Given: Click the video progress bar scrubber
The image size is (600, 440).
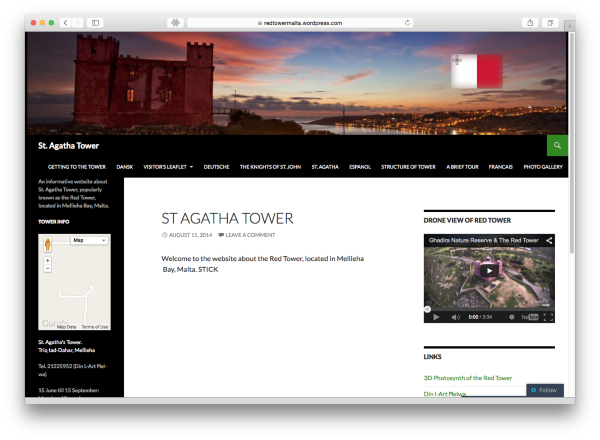Looking at the screenshot, I should pos(429,308).
